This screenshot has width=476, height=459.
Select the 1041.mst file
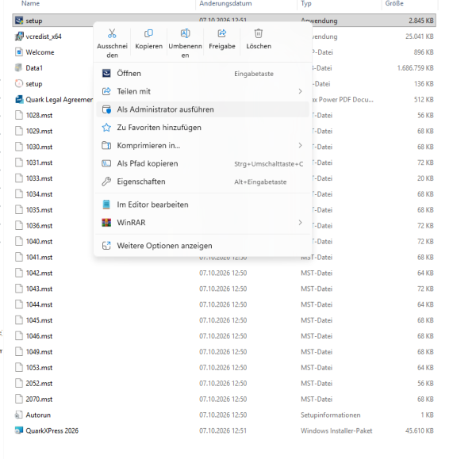point(39,258)
